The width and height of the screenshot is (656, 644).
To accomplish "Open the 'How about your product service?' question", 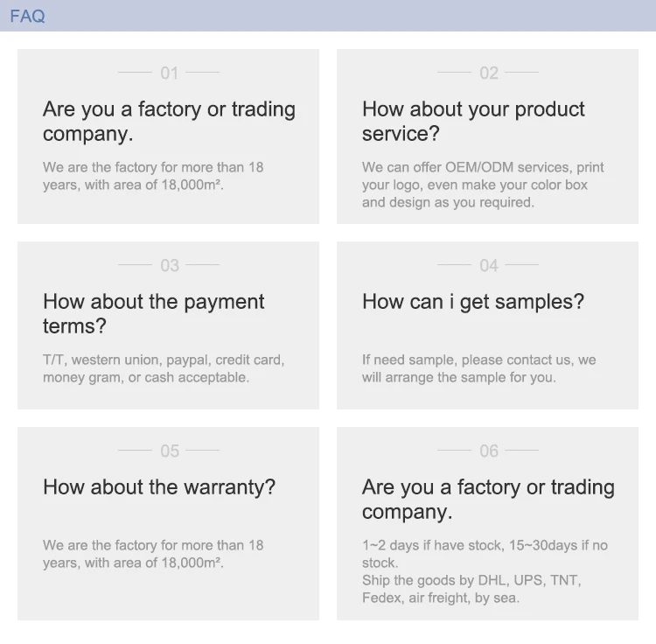I will [473, 122].
